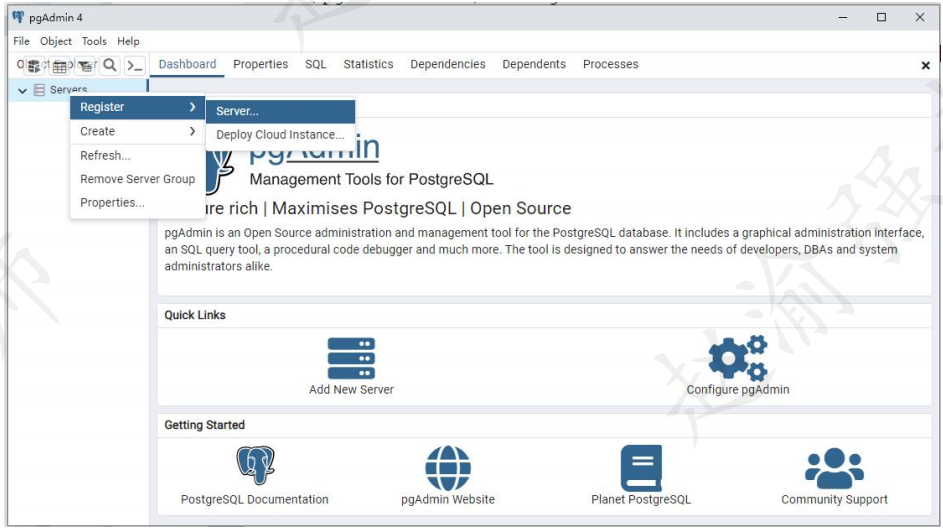This screenshot has width=943, height=531.
Task: Expand the Register submenu arrow
Action: [x=192, y=107]
